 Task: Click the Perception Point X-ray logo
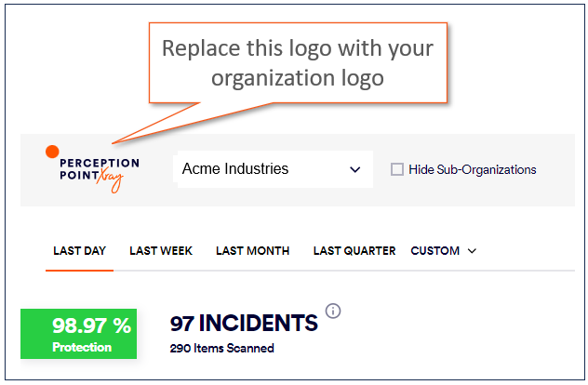(x=92, y=169)
